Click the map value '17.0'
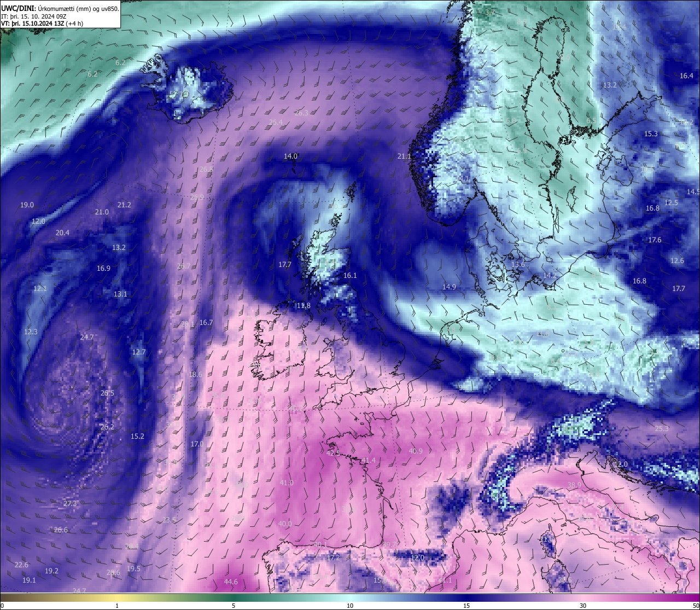700x610 pixels. 197,444
